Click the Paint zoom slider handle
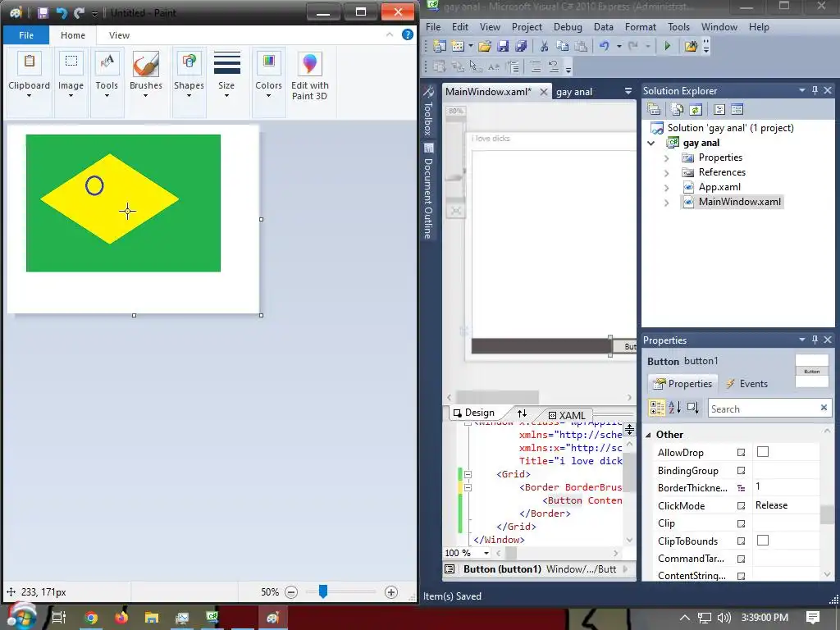The height and width of the screenshot is (630, 840). tap(323, 591)
